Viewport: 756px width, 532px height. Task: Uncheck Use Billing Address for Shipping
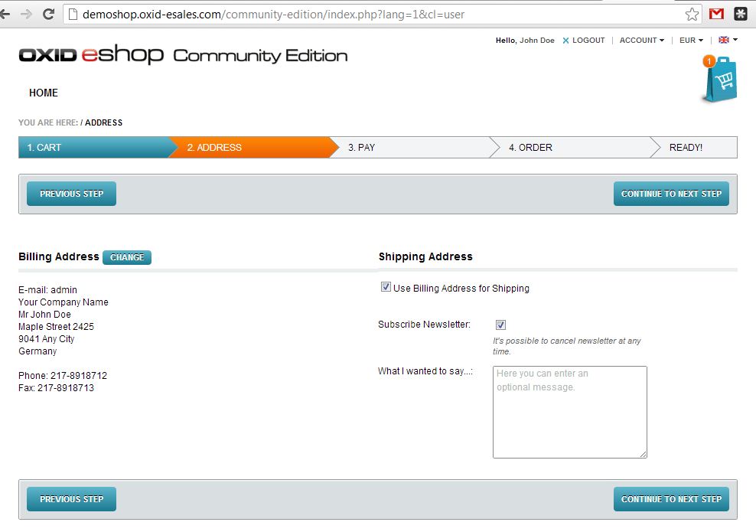coord(386,288)
